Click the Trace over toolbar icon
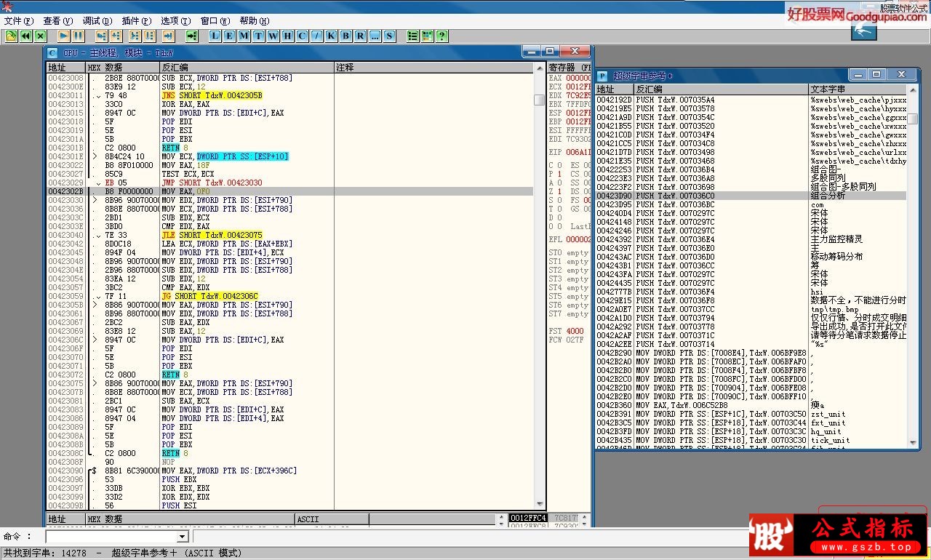 (149, 36)
